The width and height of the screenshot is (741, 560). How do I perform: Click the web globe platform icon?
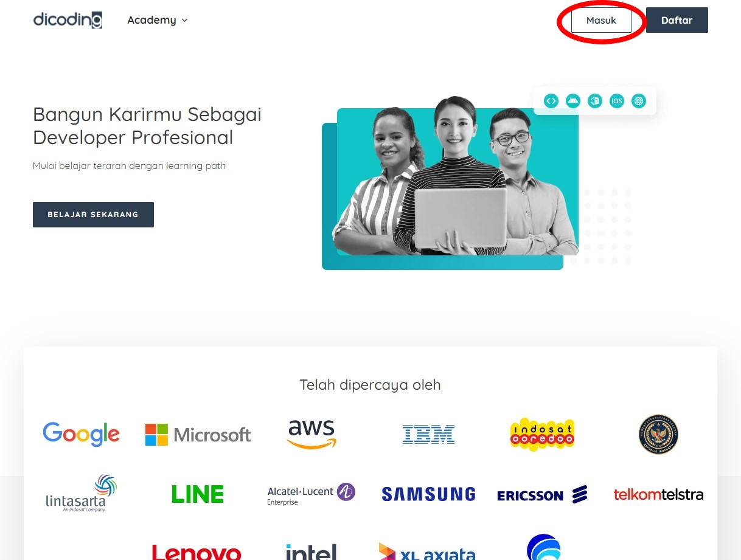click(638, 101)
